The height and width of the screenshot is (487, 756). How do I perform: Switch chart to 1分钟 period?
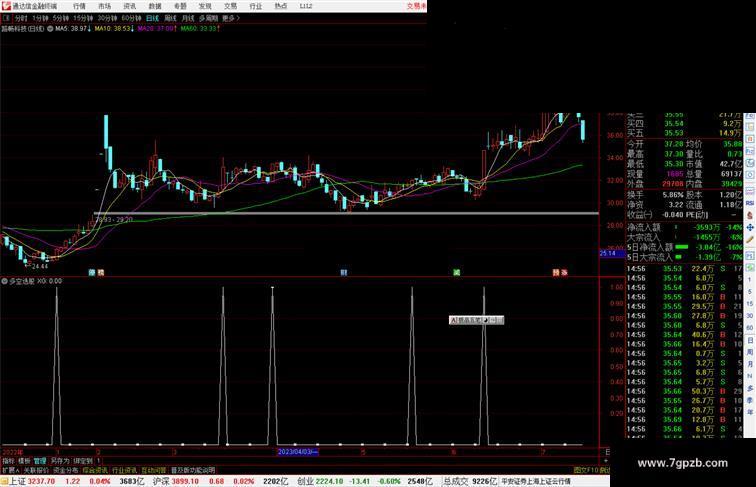point(40,18)
